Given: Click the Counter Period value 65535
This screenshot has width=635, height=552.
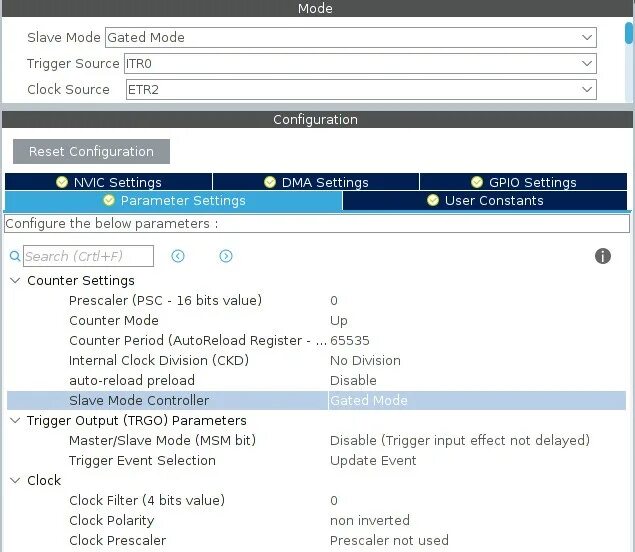Looking at the screenshot, I should coord(349,341).
